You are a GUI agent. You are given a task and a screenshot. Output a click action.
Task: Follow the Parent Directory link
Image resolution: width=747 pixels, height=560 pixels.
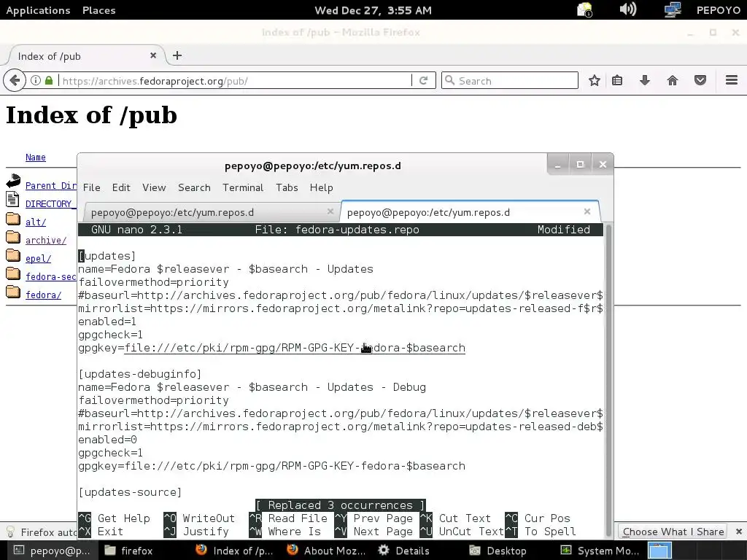pyautogui.click(x=51, y=185)
